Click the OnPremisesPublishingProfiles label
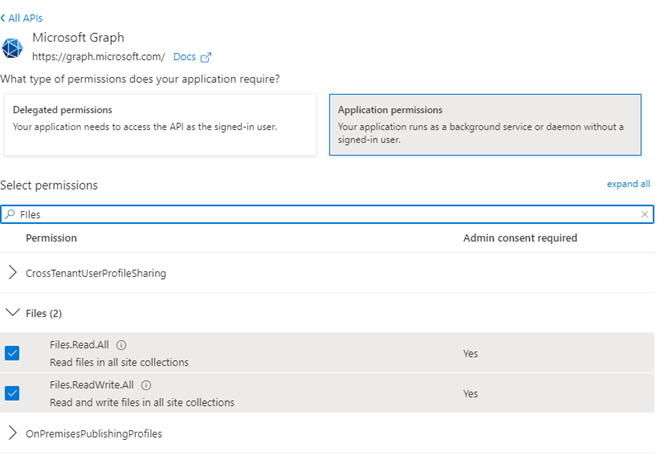The width and height of the screenshot is (664, 460). 94,434
